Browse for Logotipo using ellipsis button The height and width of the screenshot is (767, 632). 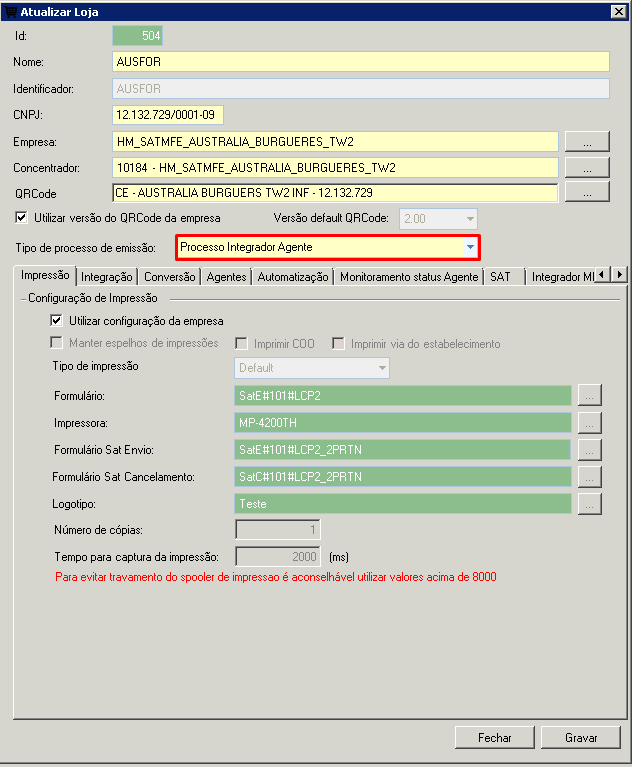[590, 504]
